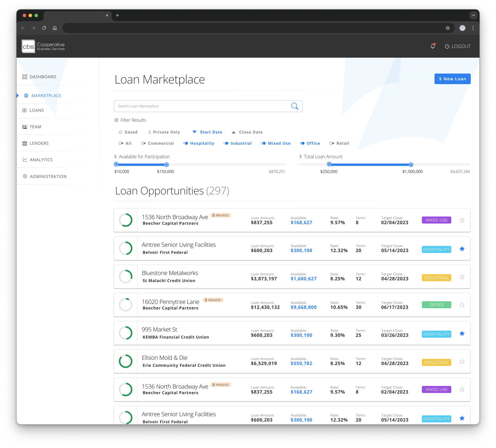Star the 16020 Pennytree Lane loan
The image size is (496, 448).
click(x=462, y=305)
